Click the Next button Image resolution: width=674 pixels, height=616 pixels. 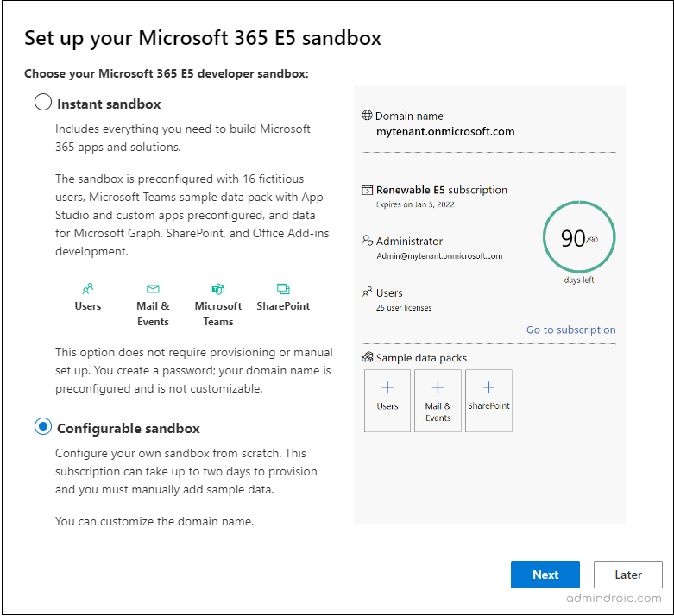545,575
